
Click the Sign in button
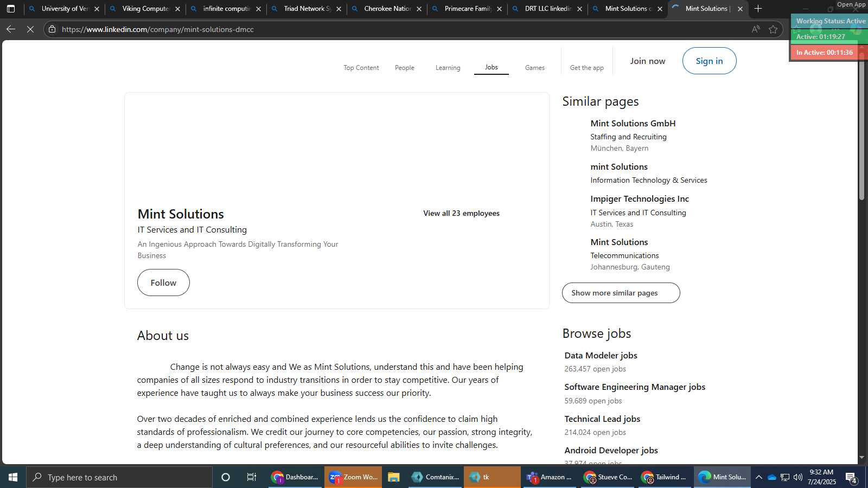coord(709,61)
